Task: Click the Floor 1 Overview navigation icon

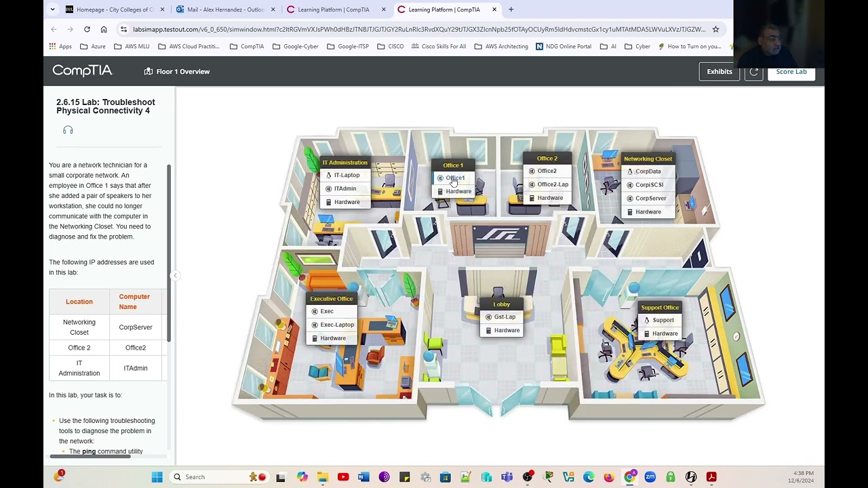Action: click(x=149, y=72)
